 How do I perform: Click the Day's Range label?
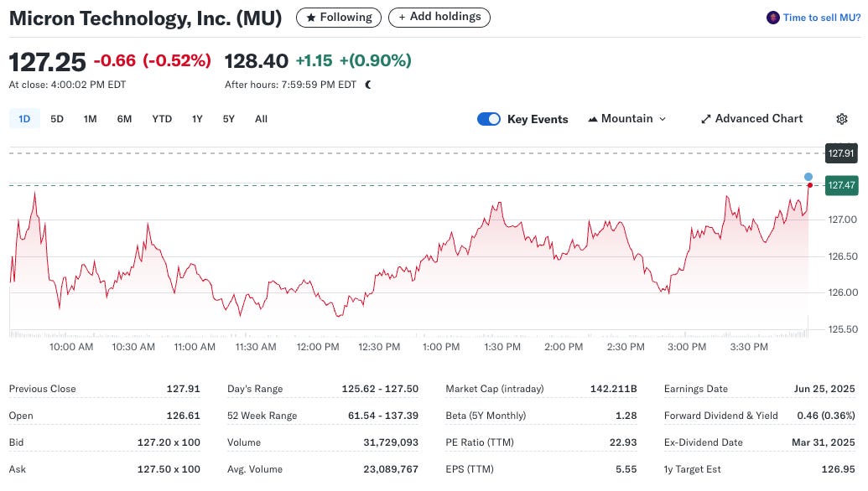tap(255, 389)
